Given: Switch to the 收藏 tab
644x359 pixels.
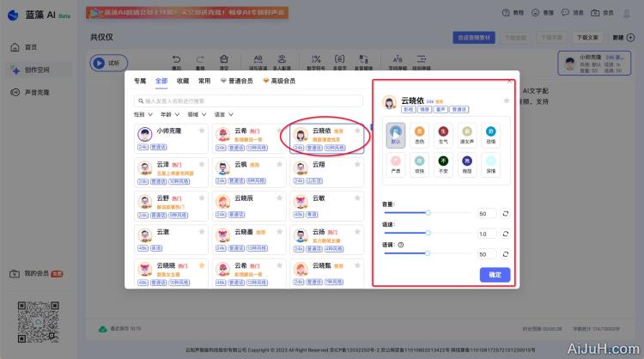Looking at the screenshot, I should tap(182, 81).
